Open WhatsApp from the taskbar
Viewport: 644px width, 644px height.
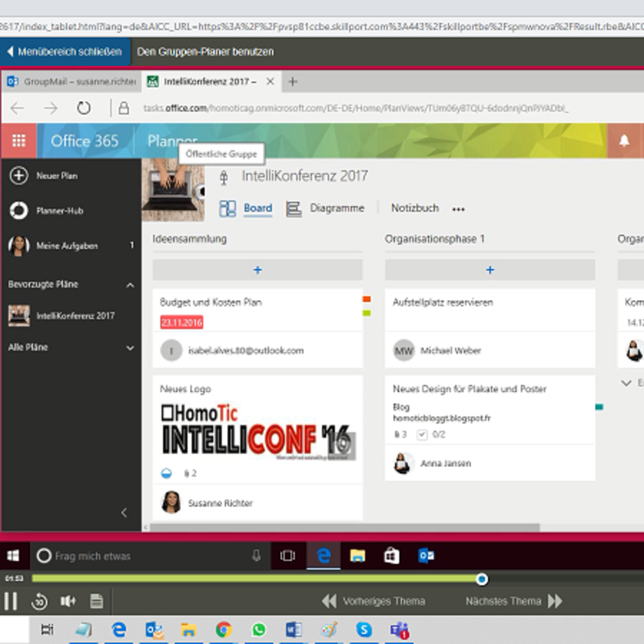(x=258, y=630)
